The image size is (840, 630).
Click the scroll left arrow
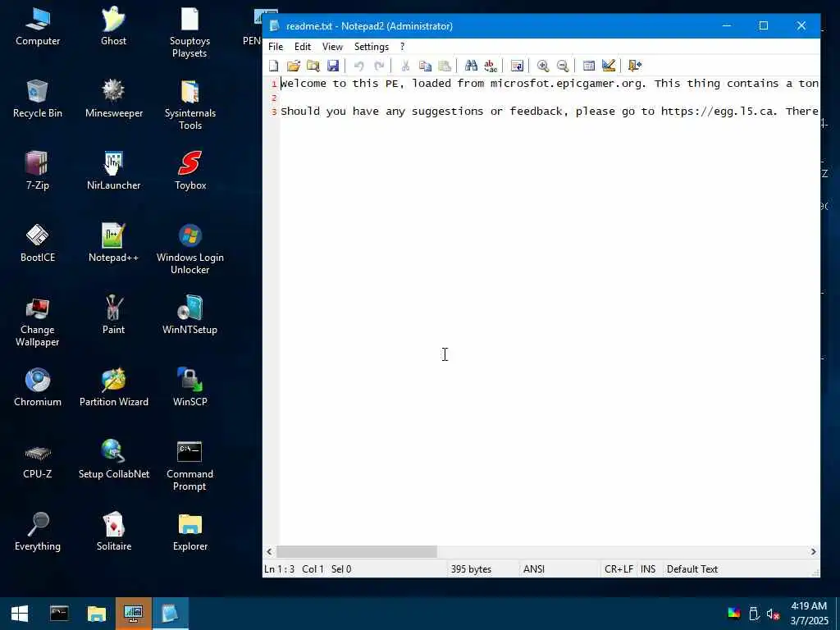(269, 551)
